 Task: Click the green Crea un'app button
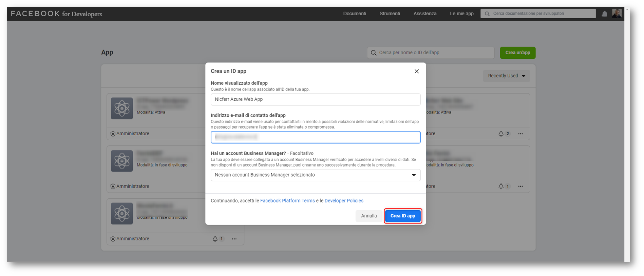517,53
